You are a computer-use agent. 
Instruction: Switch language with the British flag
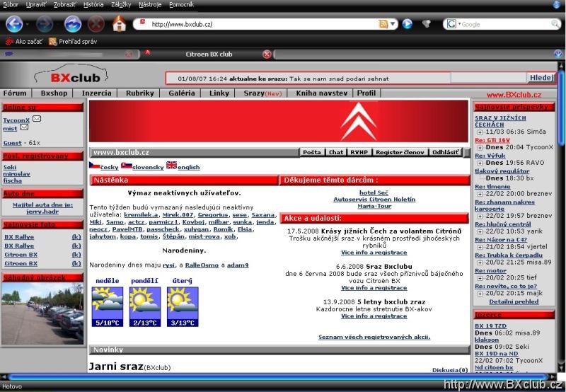tap(171, 166)
